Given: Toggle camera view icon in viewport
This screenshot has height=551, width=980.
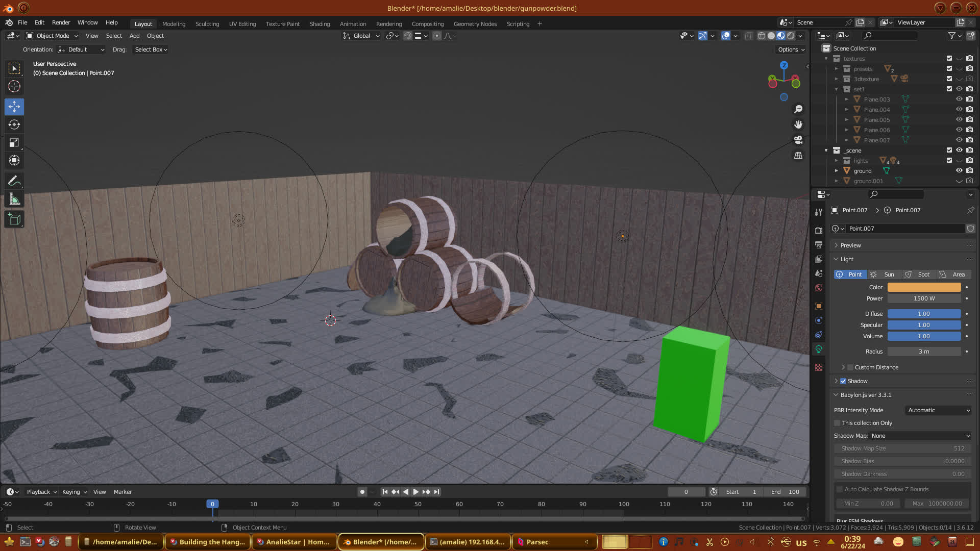Looking at the screenshot, I should click(x=798, y=140).
